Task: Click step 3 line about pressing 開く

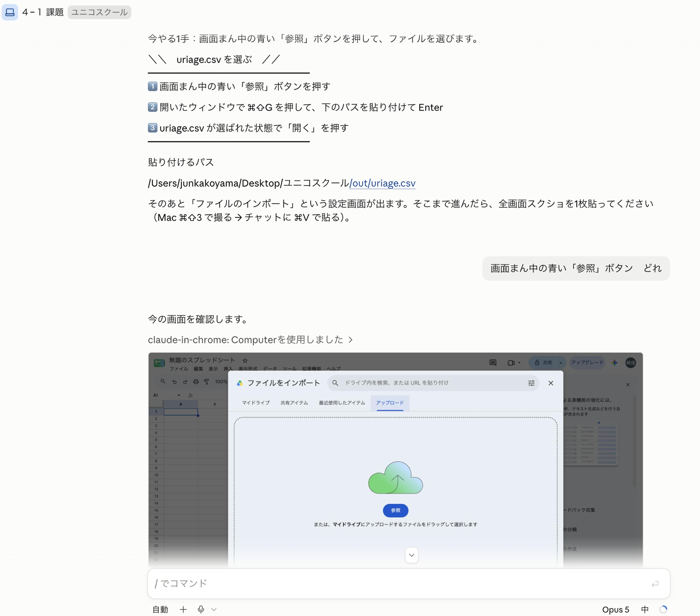Action: coord(248,128)
